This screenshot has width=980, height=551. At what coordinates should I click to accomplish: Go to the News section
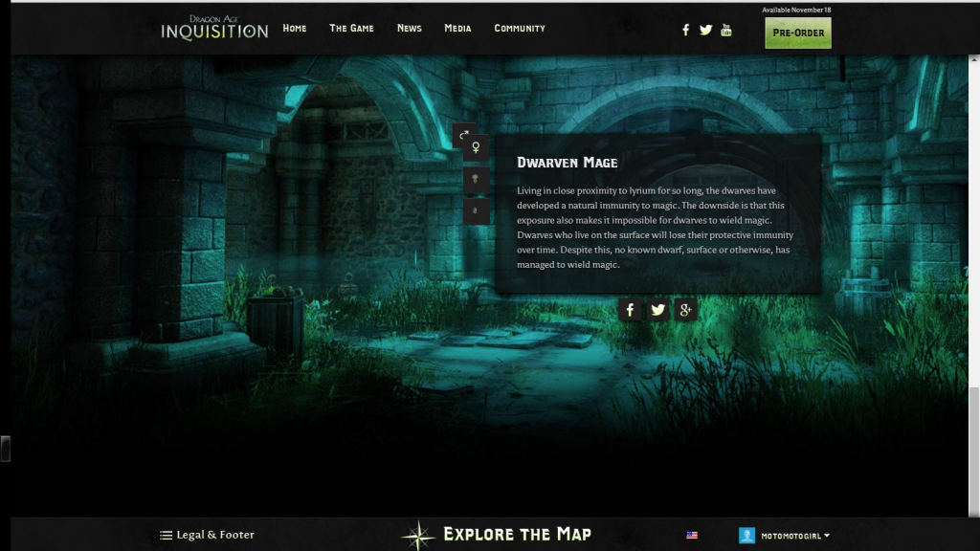click(x=409, y=29)
